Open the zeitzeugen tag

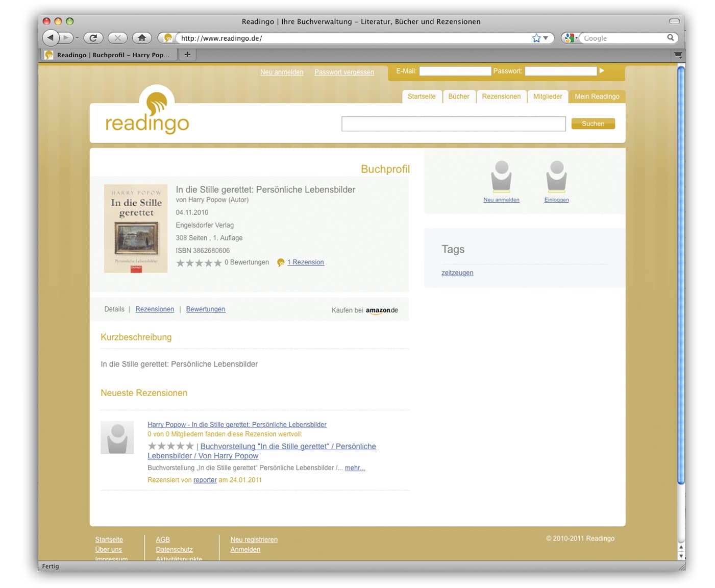(x=457, y=273)
